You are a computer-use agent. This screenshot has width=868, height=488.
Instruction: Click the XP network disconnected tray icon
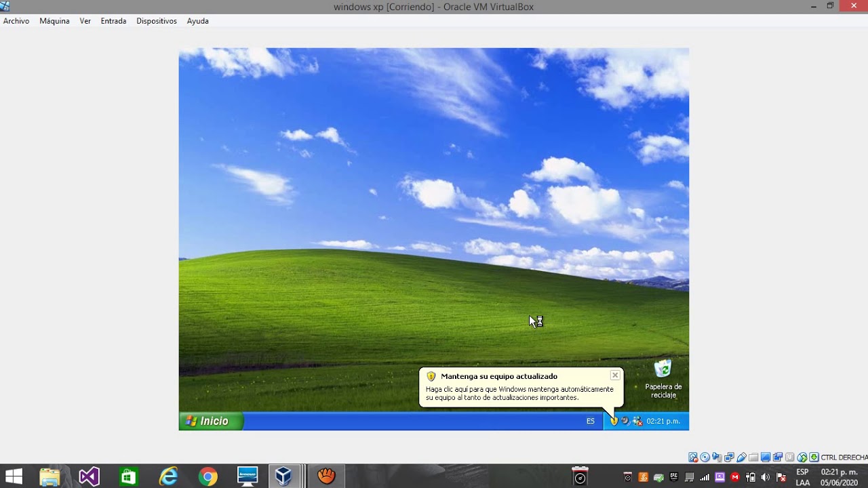tap(637, 421)
